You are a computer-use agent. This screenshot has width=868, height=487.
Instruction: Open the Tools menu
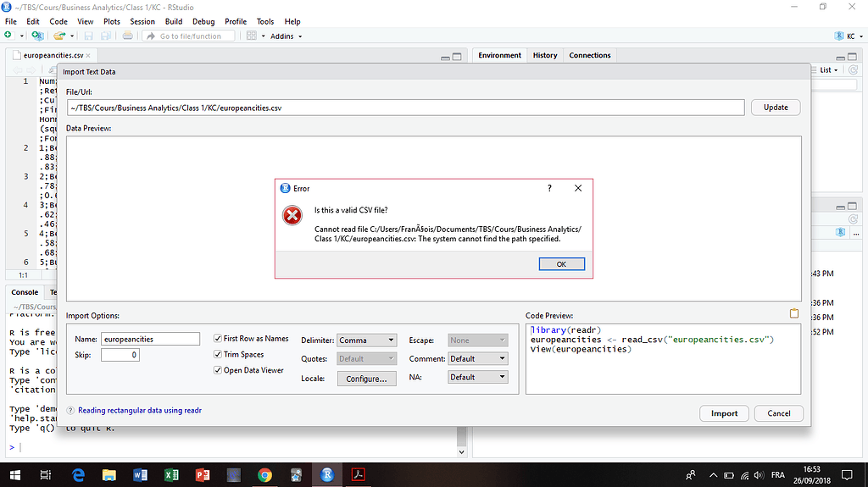[x=265, y=21]
